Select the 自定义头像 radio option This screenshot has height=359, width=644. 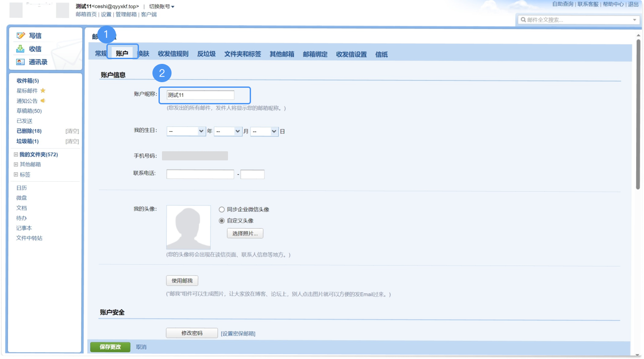coord(221,221)
